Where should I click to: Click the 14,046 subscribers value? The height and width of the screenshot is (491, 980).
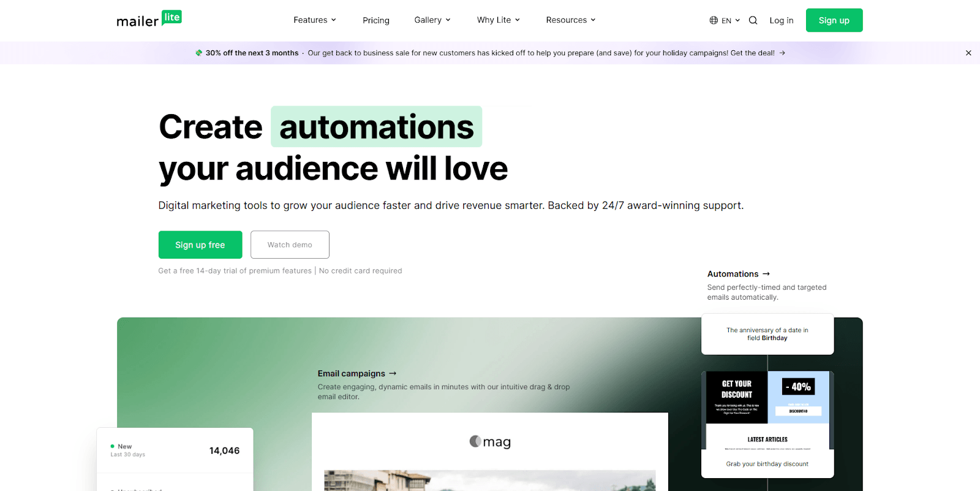pyautogui.click(x=225, y=451)
